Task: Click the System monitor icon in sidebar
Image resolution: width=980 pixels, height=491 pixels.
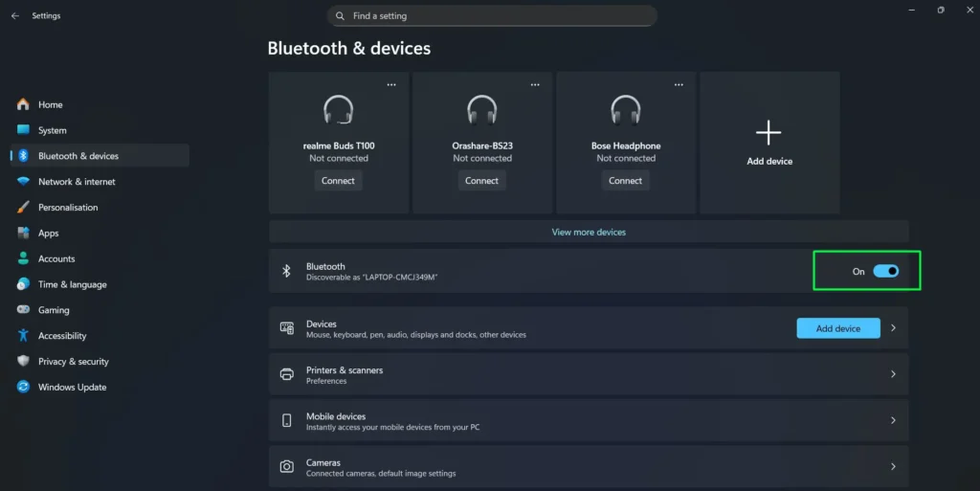Action: click(x=23, y=130)
